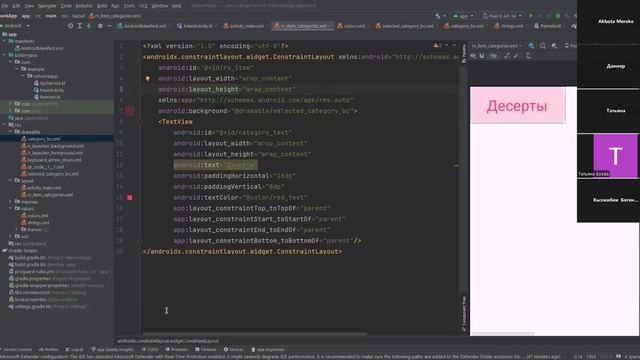Open the Version Control tool window
The image size is (640, 360).
(17, 350)
